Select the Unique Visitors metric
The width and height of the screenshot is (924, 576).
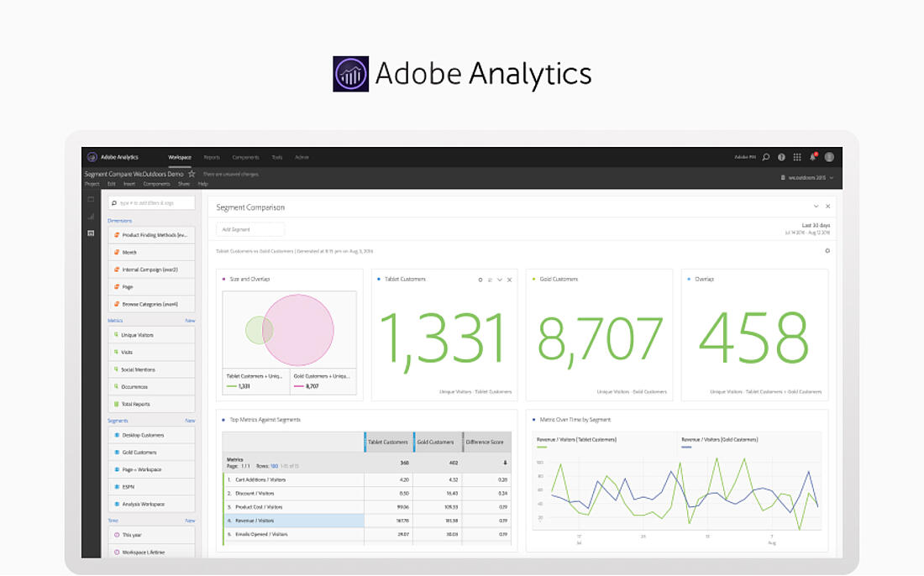151,335
